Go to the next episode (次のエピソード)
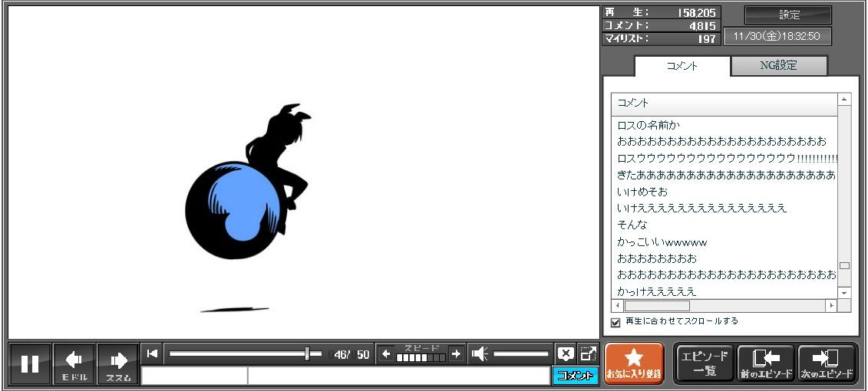 827,363
